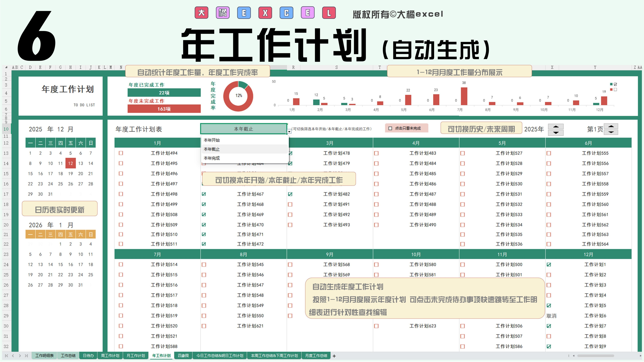Click 工作计划555 task under 6月
Image resolution: width=644 pixels, height=362 pixels.
point(595,153)
